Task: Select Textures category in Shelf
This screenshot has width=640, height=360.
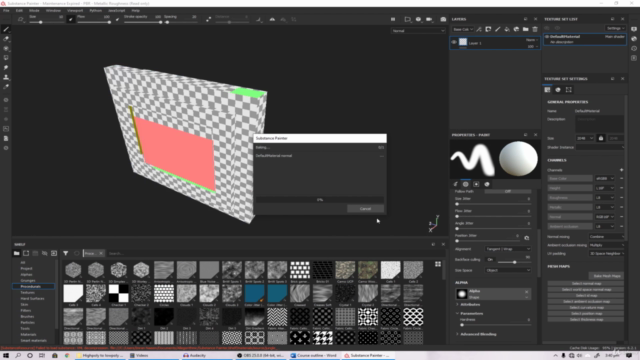Action: coord(28,293)
